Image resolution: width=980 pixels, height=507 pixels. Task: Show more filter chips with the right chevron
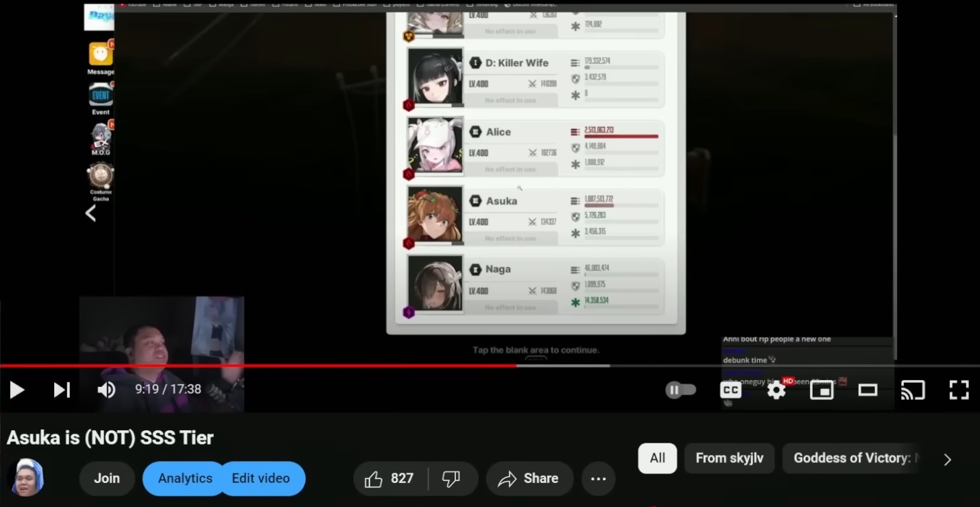947,460
